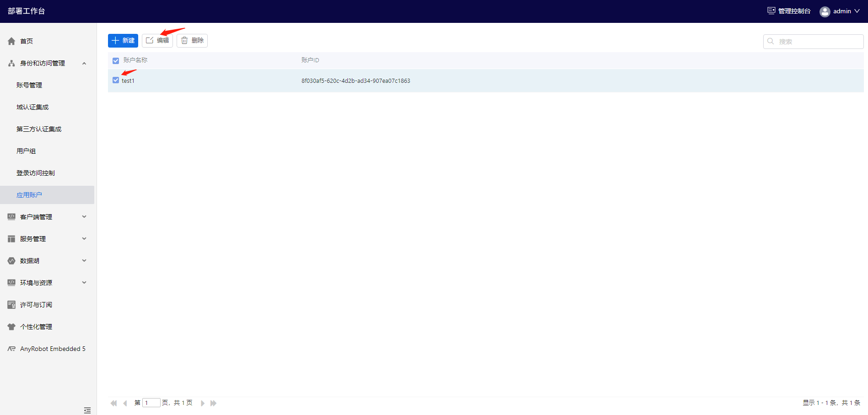Click the search magnifier icon
This screenshot has width=868, height=415.
[x=771, y=41]
